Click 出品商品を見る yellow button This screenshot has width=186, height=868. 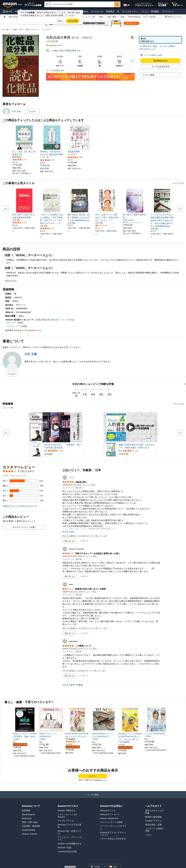point(160,61)
